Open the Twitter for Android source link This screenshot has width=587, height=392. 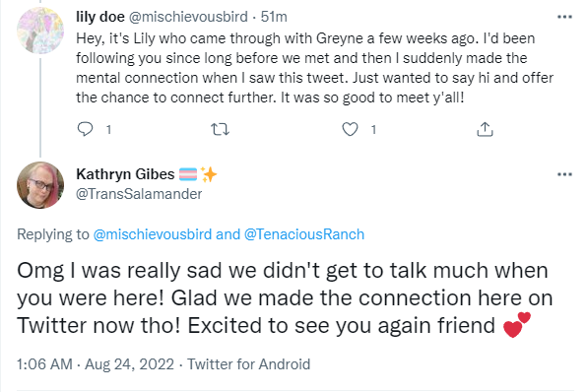[249, 364]
